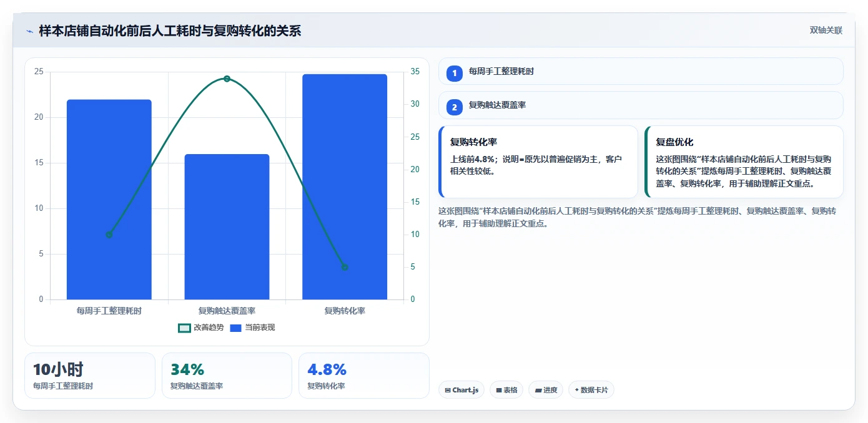Select the 10小时 stat card
The height and width of the screenshot is (423, 868).
(90, 376)
